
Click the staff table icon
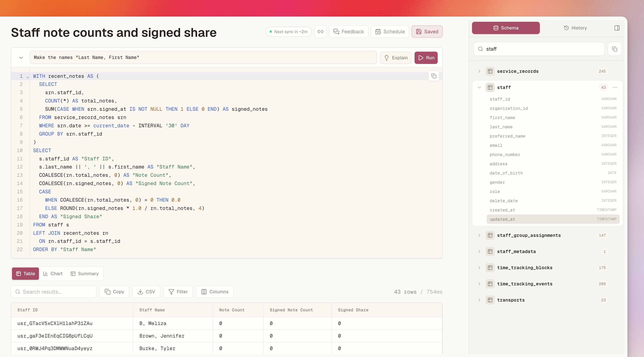tap(490, 87)
